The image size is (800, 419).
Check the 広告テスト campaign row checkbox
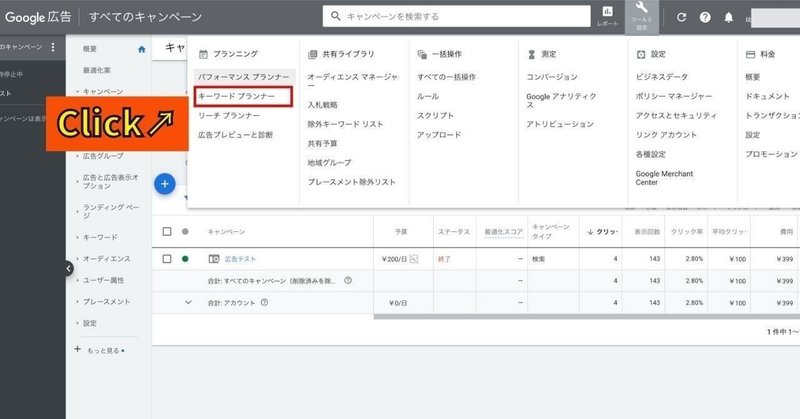point(167,259)
